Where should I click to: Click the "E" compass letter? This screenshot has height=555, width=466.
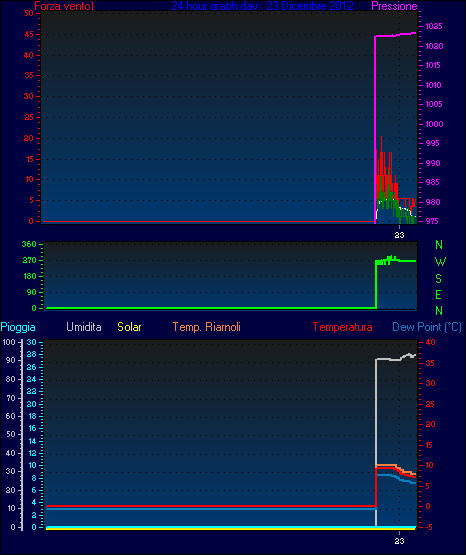tap(438, 294)
